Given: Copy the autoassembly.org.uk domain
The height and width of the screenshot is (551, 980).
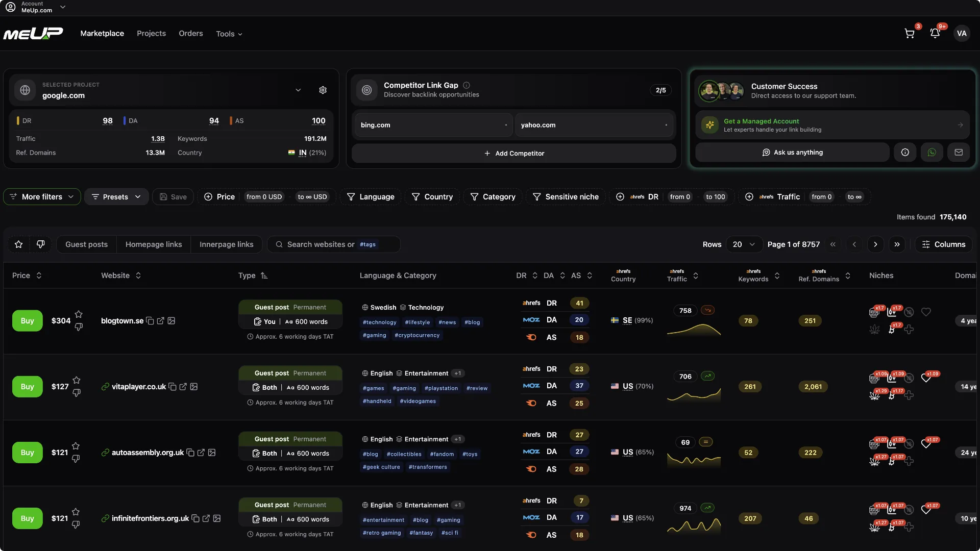Looking at the screenshot, I should click(190, 453).
